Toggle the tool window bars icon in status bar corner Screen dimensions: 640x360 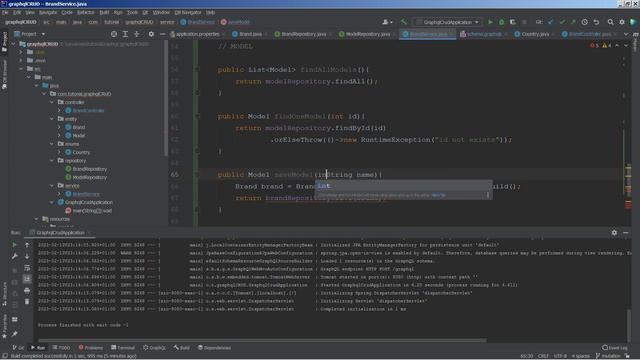pyautogui.click(x=4, y=356)
